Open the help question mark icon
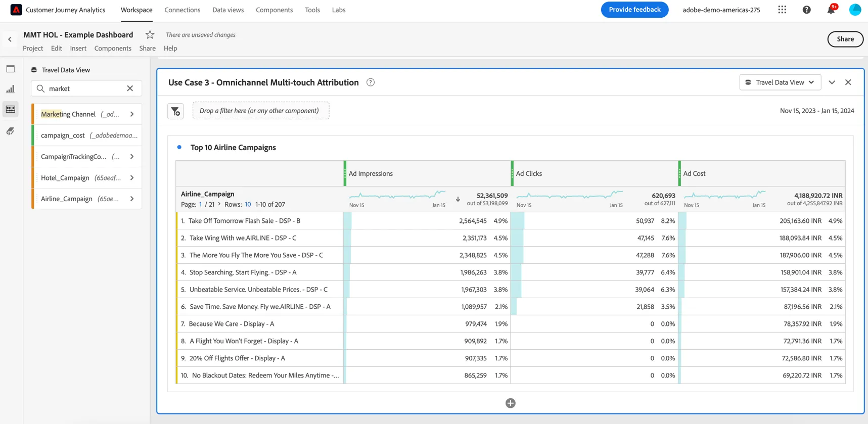The width and height of the screenshot is (868, 424). click(x=806, y=10)
